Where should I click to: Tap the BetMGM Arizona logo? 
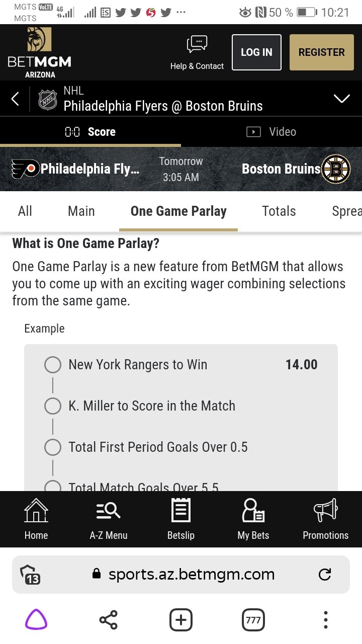(40, 52)
